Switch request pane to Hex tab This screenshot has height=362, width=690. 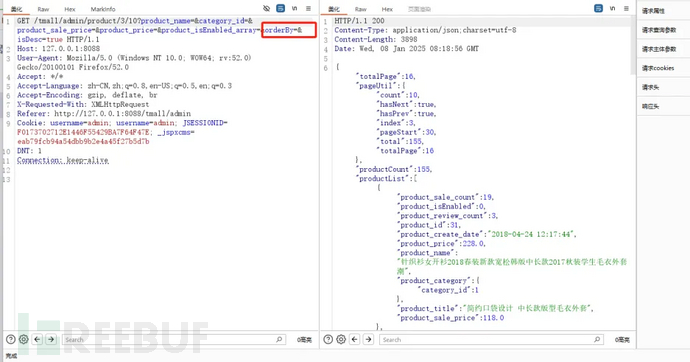(70, 9)
